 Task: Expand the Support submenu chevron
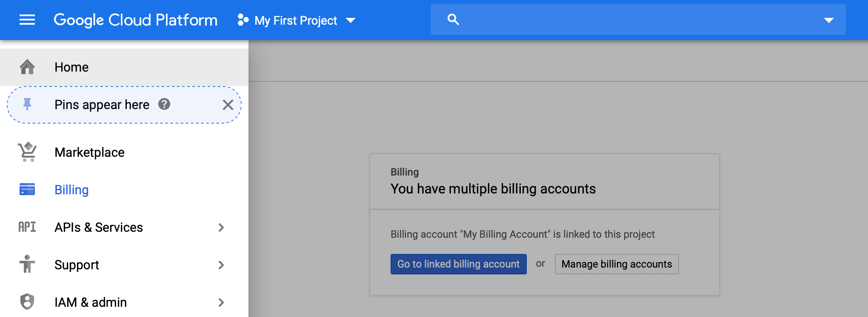(221, 265)
